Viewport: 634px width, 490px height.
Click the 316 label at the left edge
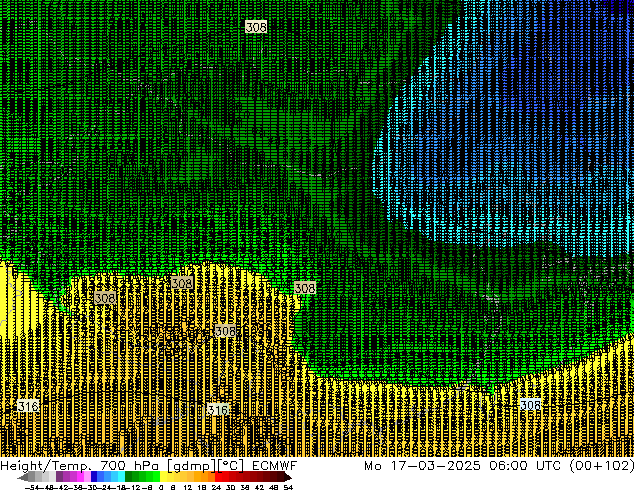point(28,406)
